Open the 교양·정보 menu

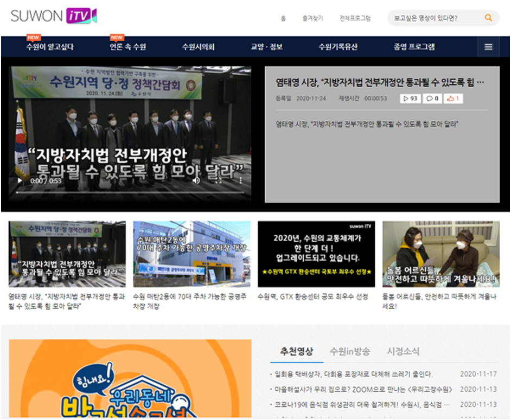coord(266,47)
